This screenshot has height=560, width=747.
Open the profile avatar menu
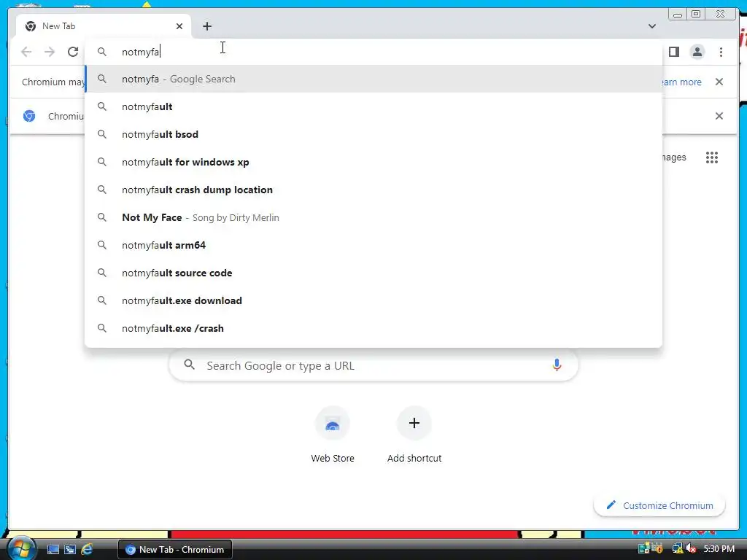click(x=697, y=52)
